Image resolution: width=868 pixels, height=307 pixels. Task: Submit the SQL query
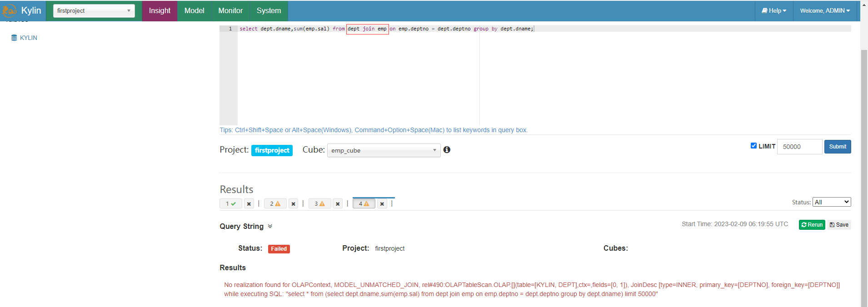(838, 147)
